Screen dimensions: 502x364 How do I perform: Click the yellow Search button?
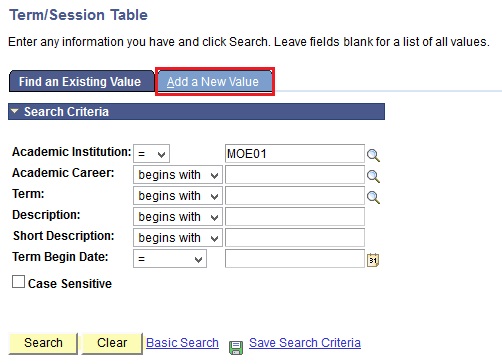pyautogui.click(x=43, y=343)
